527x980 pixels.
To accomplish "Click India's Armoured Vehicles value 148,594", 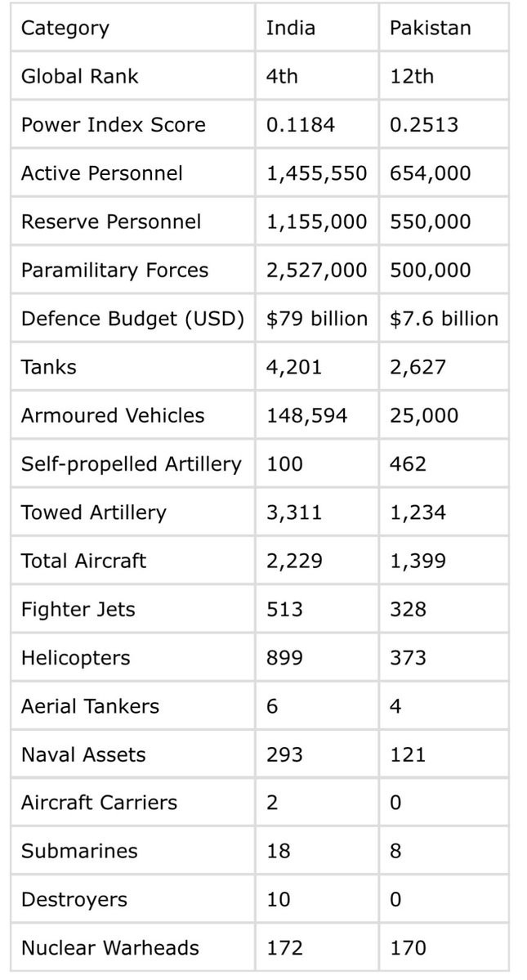I will 306,415.
